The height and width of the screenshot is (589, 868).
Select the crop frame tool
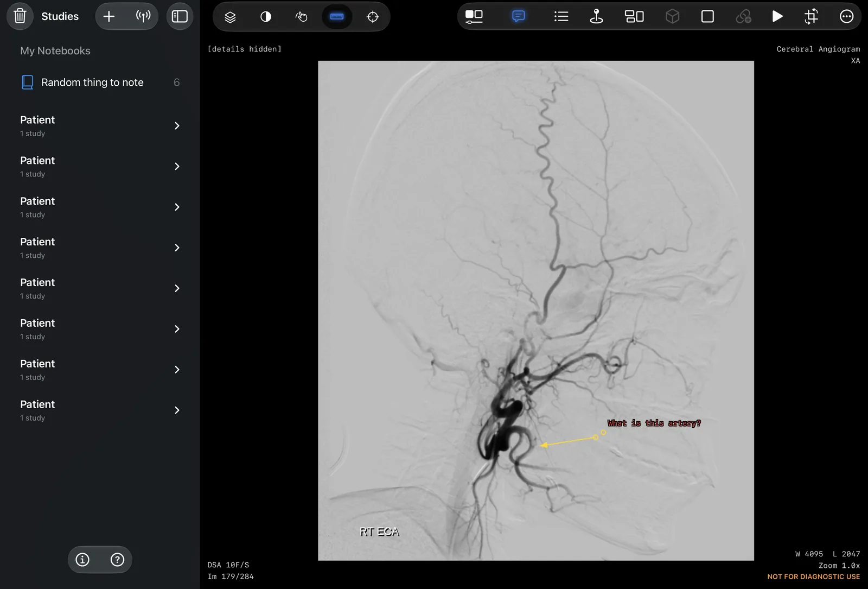click(811, 17)
